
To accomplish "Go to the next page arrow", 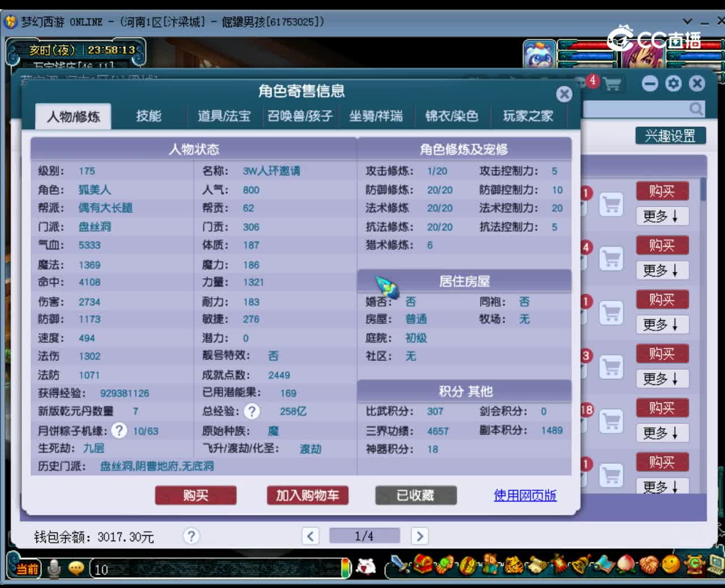I will [x=419, y=536].
